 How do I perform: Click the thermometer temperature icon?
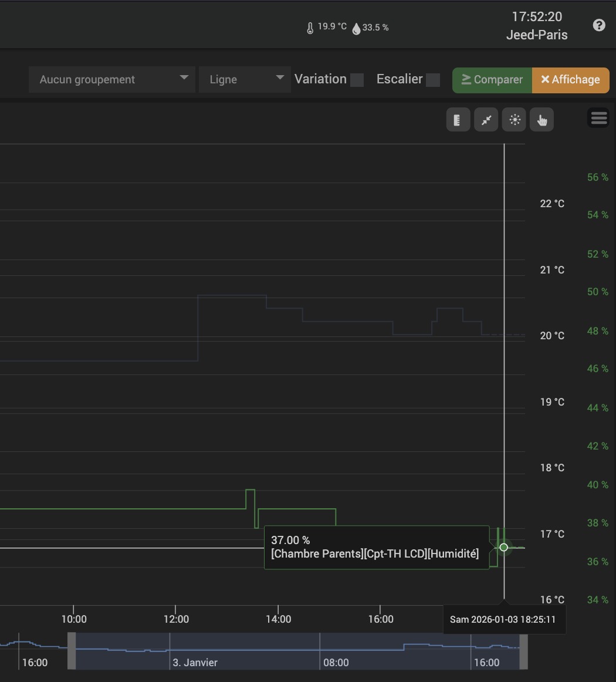310,28
